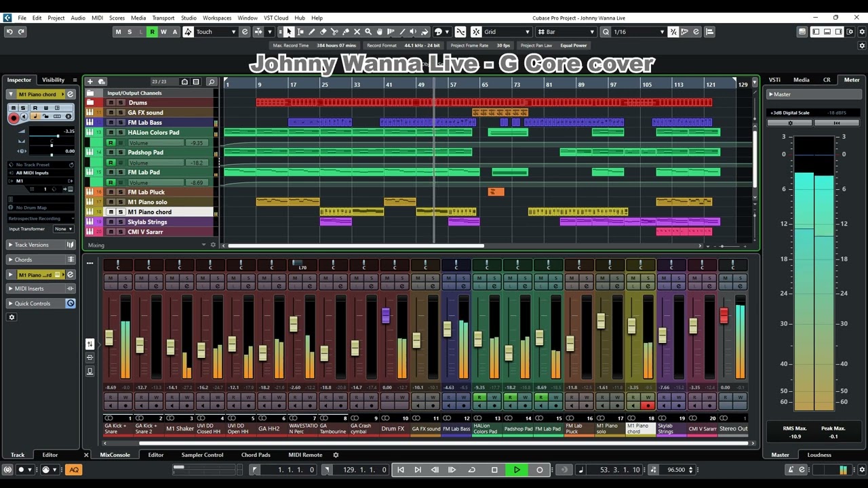Select the Object Selection arrow tool

tap(289, 32)
